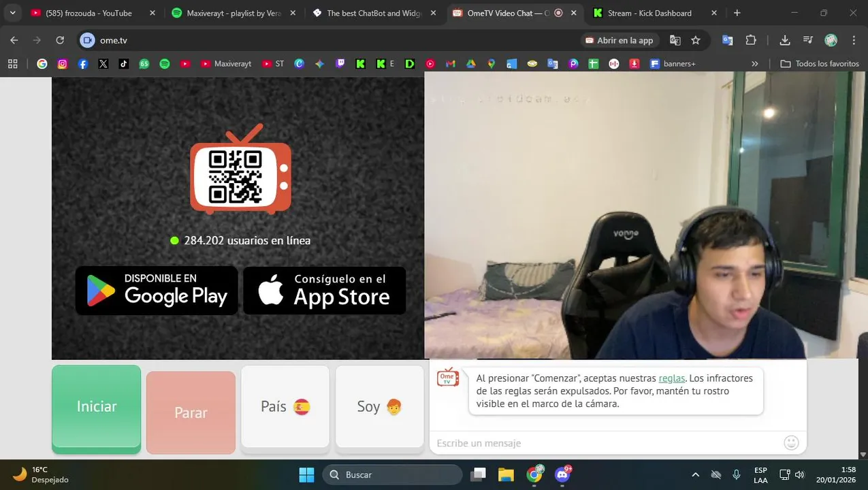Open the weather widget 16°C Despejado
The height and width of the screenshot is (490, 868).
pos(41,474)
